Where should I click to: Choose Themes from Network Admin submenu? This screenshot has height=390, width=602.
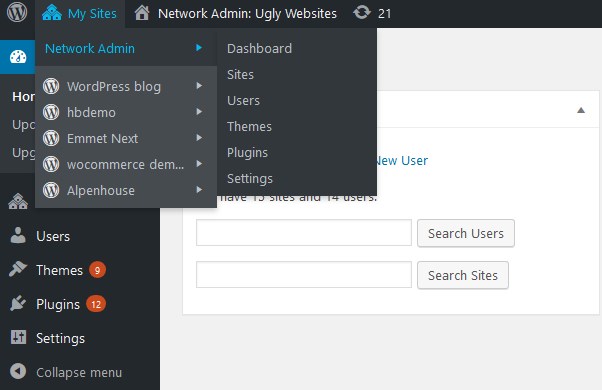pyautogui.click(x=250, y=127)
